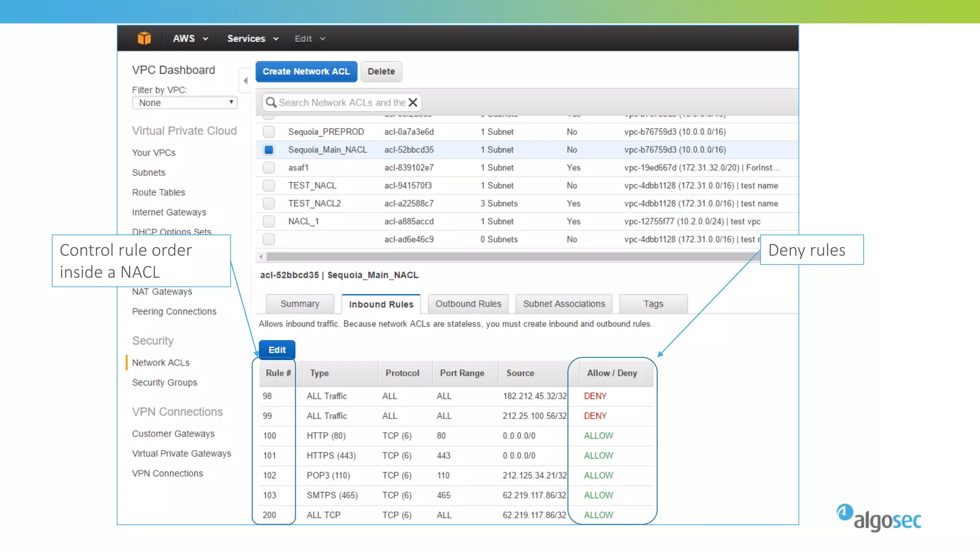Image resolution: width=980 pixels, height=551 pixels.
Task: Check the Sequoia_PREPROD row checkbox
Action: tap(269, 132)
